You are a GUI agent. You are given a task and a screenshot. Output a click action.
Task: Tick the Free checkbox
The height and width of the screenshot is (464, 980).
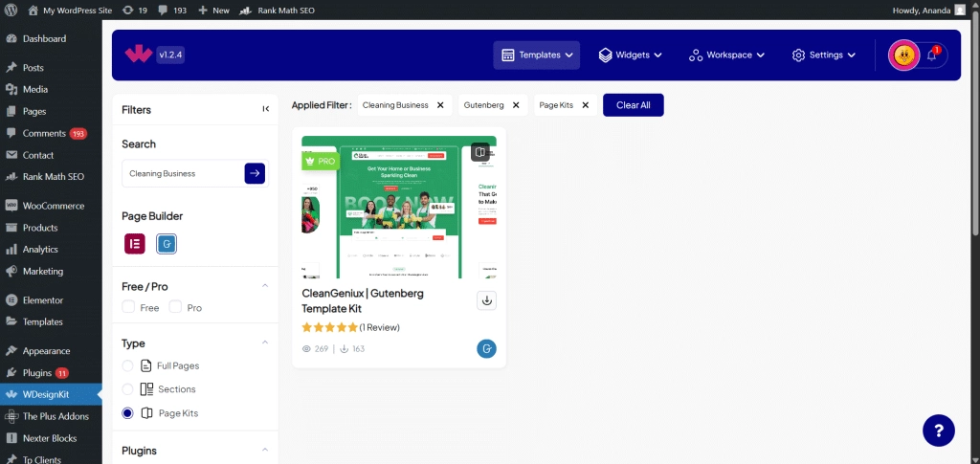pos(128,307)
